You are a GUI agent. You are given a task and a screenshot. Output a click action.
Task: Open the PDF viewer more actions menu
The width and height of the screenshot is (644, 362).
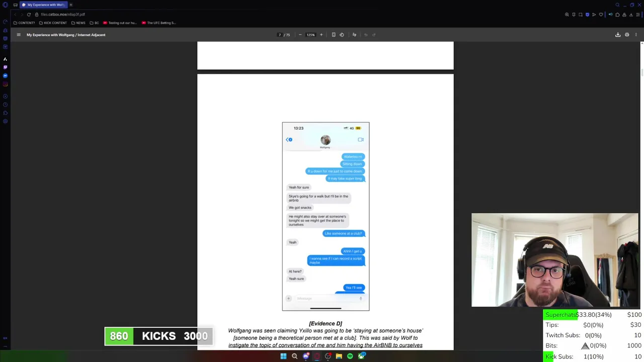(x=636, y=35)
